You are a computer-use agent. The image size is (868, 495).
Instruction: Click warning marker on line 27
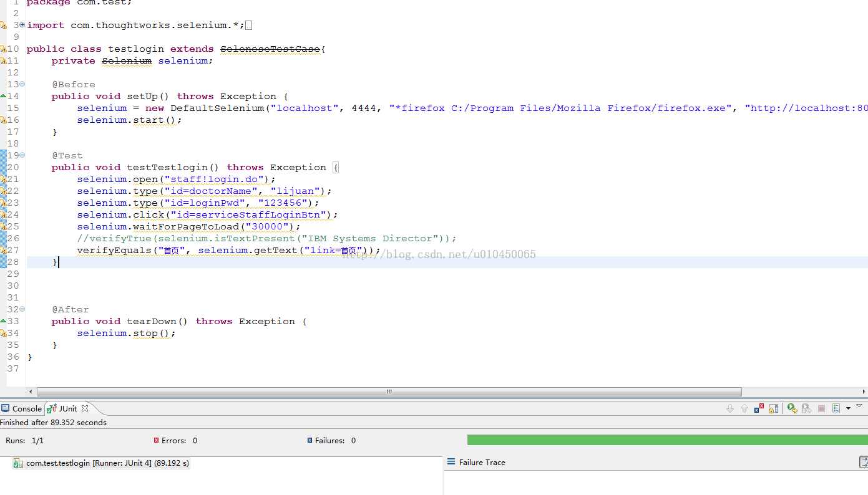(3, 250)
